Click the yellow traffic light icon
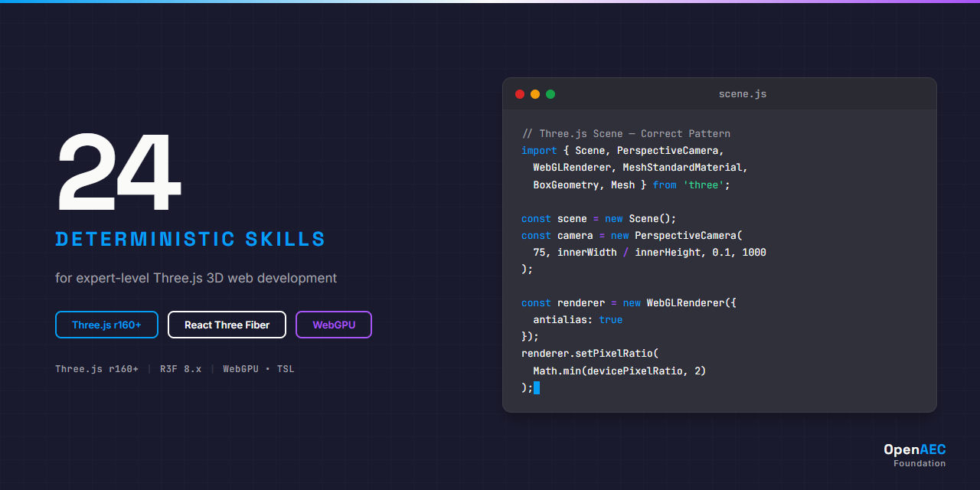The width and height of the screenshot is (980, 490). click(535, 94)
